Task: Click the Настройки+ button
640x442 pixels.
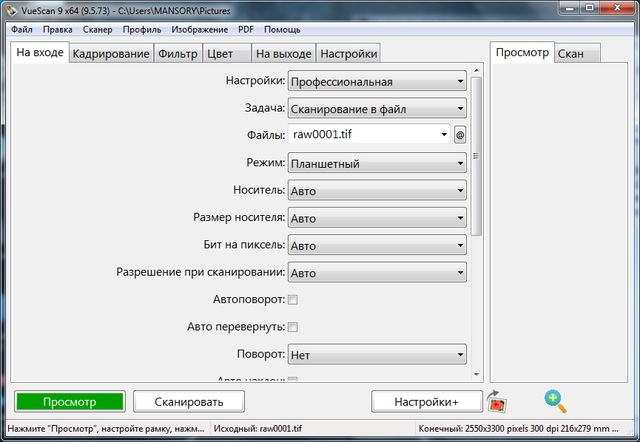Action: tap(426, 401)
